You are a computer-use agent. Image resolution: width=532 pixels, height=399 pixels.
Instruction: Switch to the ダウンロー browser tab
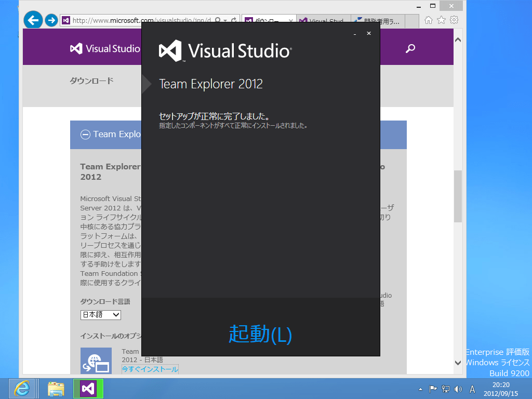269,21
